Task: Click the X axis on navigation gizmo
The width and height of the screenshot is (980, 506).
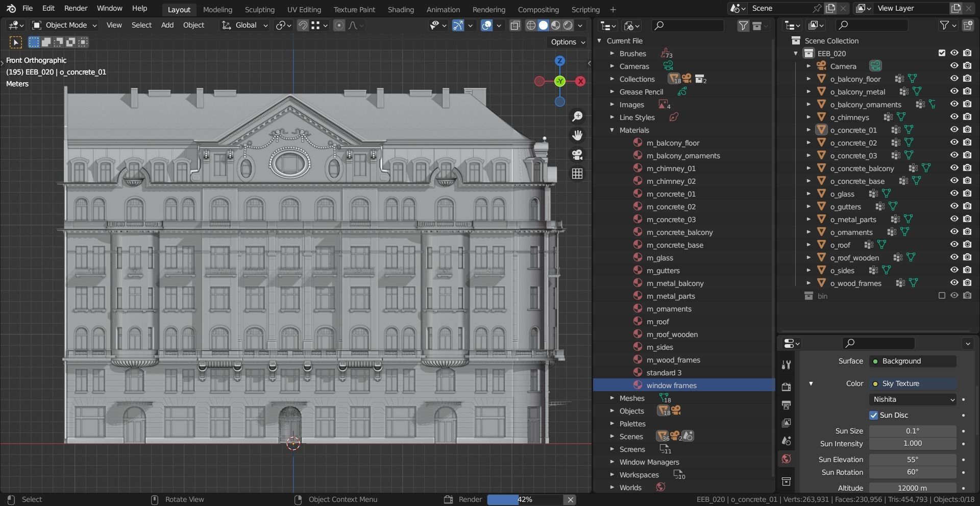Action: 580,81
